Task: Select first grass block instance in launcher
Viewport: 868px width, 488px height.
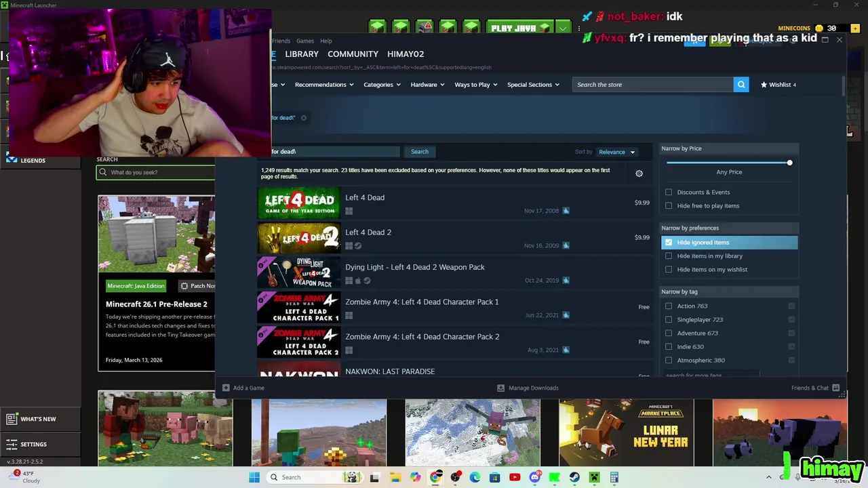Action: click(x=378, y=27)
